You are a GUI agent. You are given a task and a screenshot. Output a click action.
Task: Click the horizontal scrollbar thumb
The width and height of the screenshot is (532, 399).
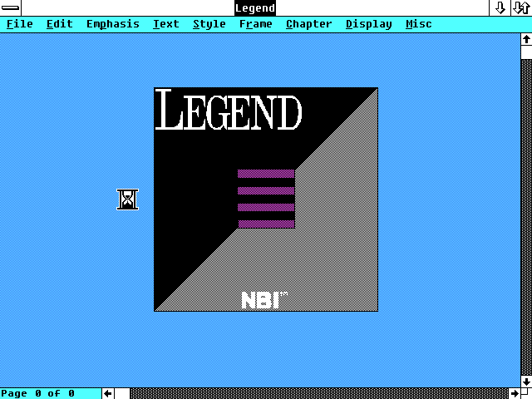click(x=122, y=393)
